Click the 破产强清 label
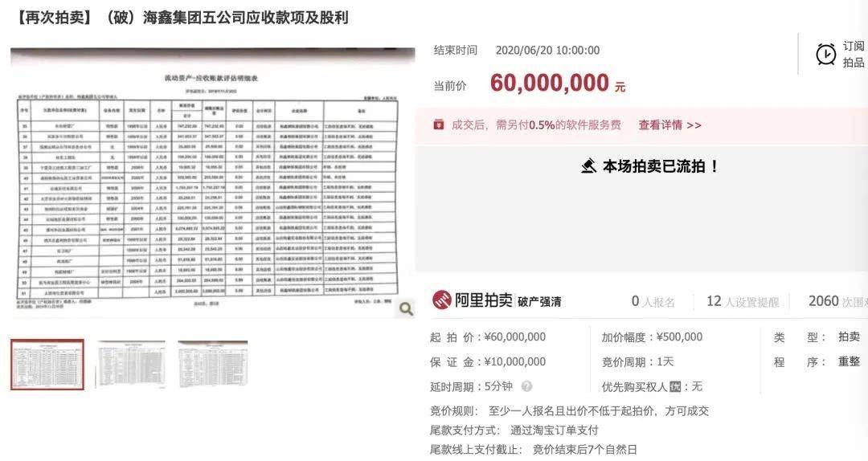The height and width of the screenshot is (461, 868). [x=539, y=302]
